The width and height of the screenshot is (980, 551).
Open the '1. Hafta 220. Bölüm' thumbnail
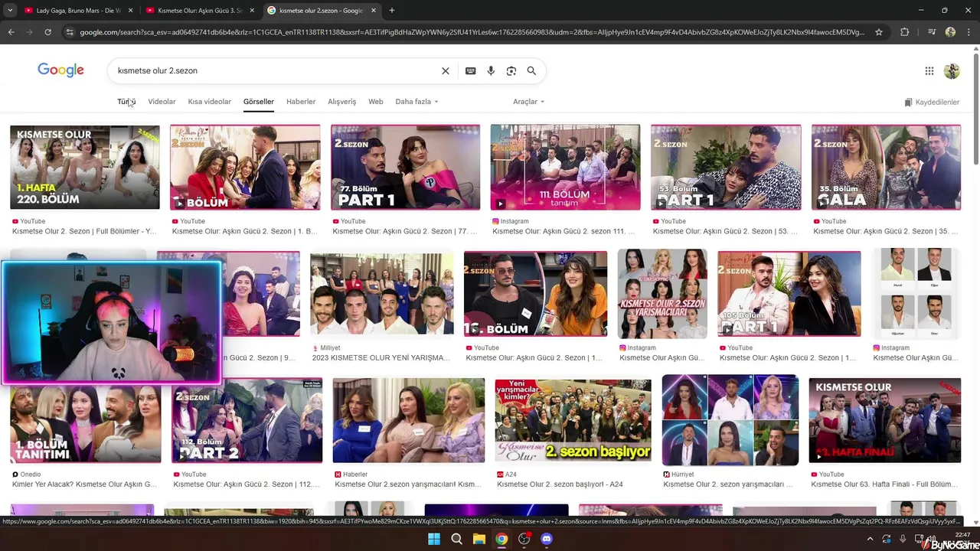pyautogui.click(x=85, y=167)
